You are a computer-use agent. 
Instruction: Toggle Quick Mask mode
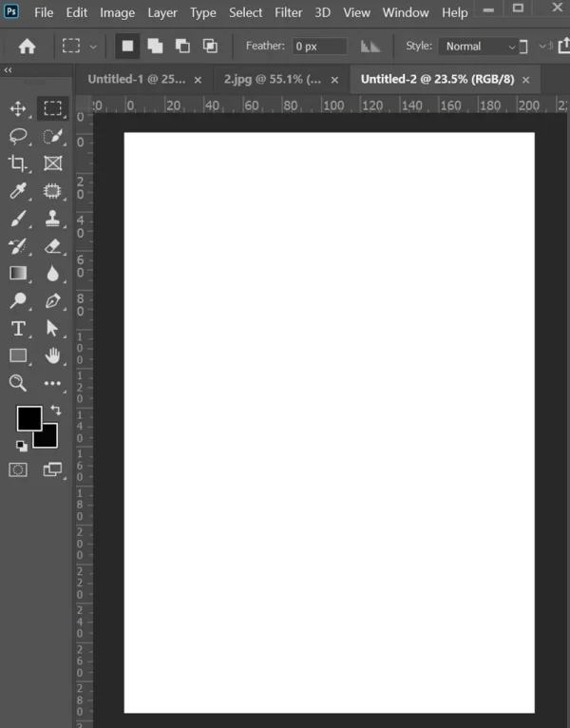click(x=18, y=469)
